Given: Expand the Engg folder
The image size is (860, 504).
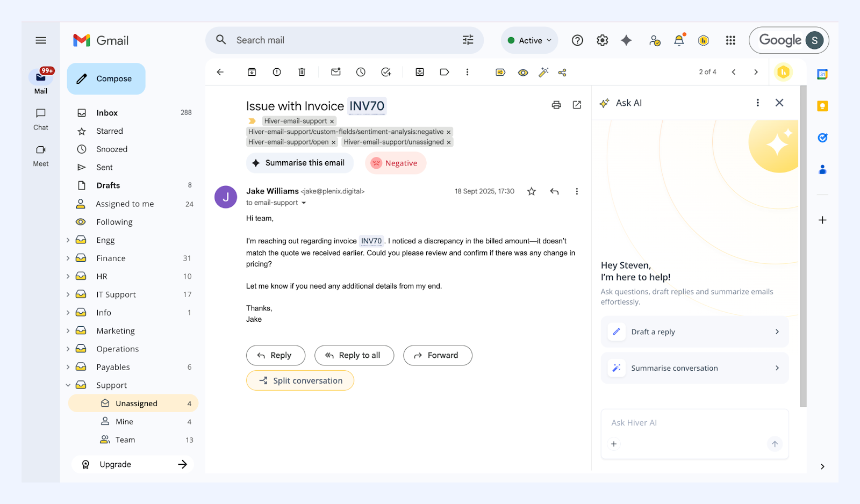Looking at the screenshot, I should point(68,240).
